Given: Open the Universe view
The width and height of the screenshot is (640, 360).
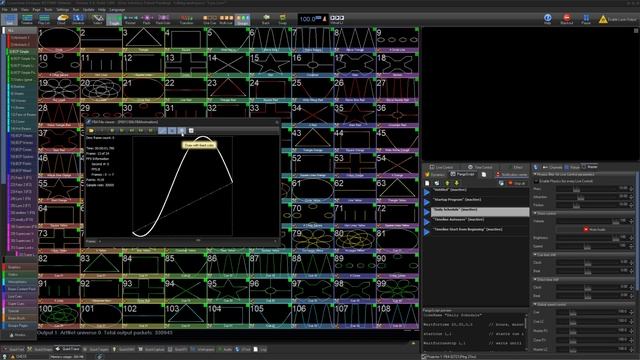Looking at the screenshot, I should tap(78, 19).
